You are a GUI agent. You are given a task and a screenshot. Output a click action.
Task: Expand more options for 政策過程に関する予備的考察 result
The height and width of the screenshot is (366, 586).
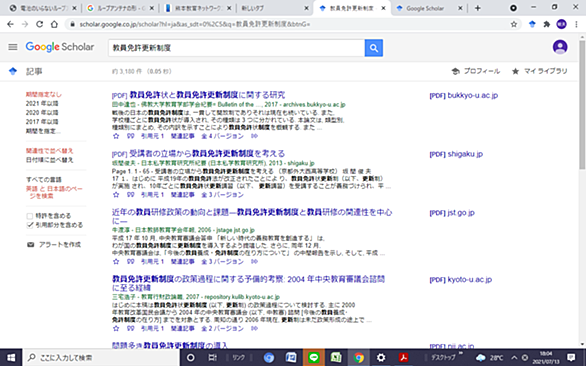(255, 328)
